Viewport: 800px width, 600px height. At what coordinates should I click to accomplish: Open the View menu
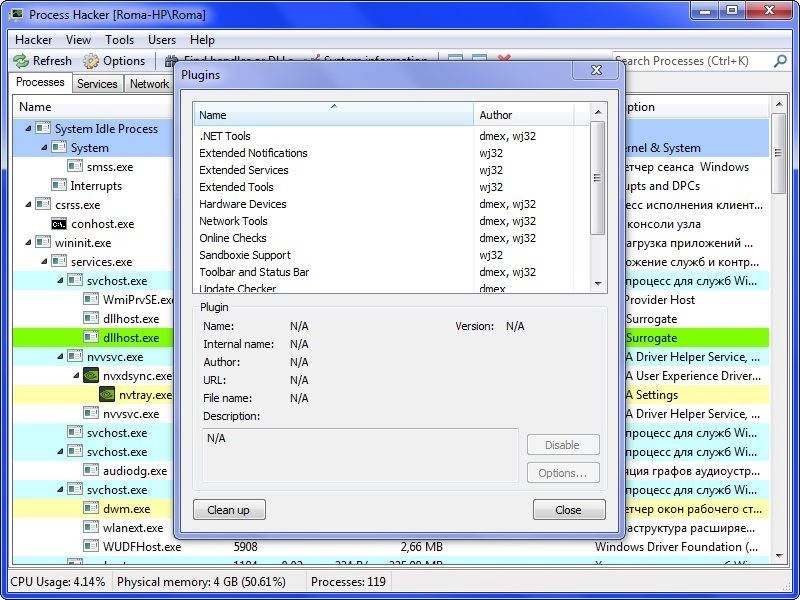pos(78,40)
